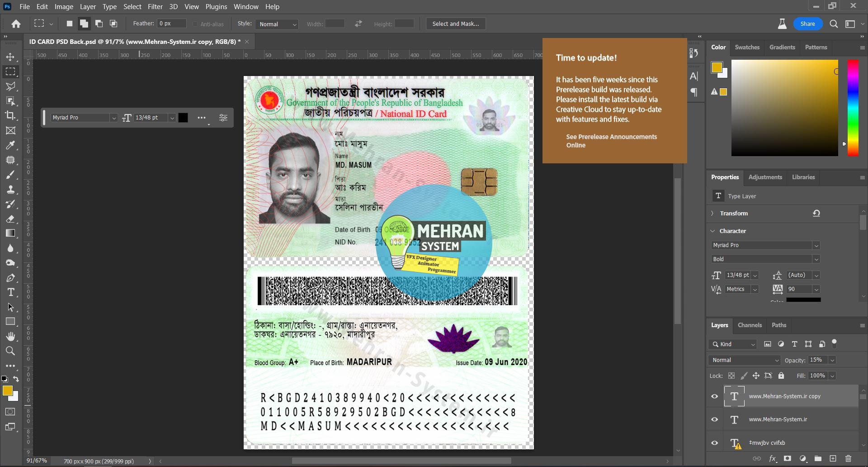The width and height of the screenshot is (868, 467).
Task: Toggle lock transparent pixels
Action: [731, 376]
